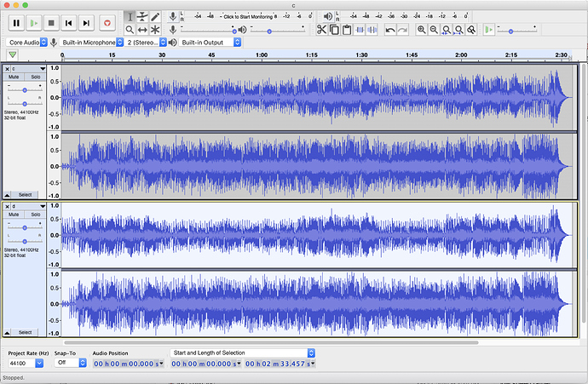
Task: Click the Zoom Toggle icon
Action: [471, 30]
